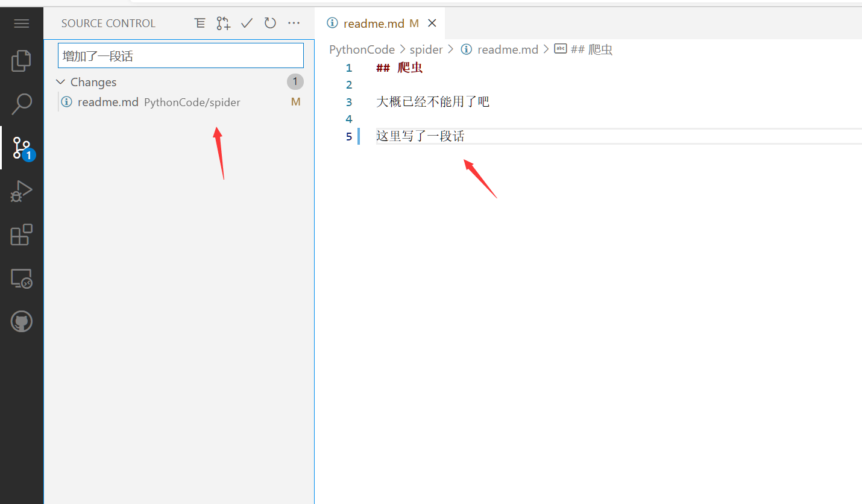
Task: Commit changes with the checkmark button
Action: pyautogui.click(x=247, y=24)
